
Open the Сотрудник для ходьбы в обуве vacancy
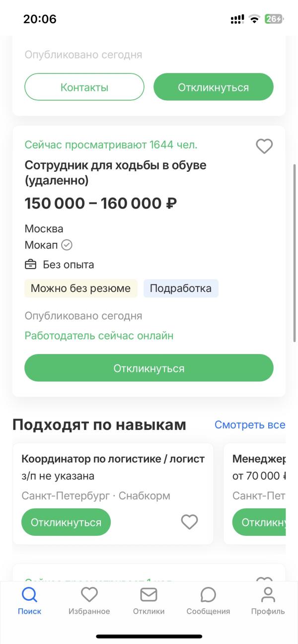pos(115,172)
